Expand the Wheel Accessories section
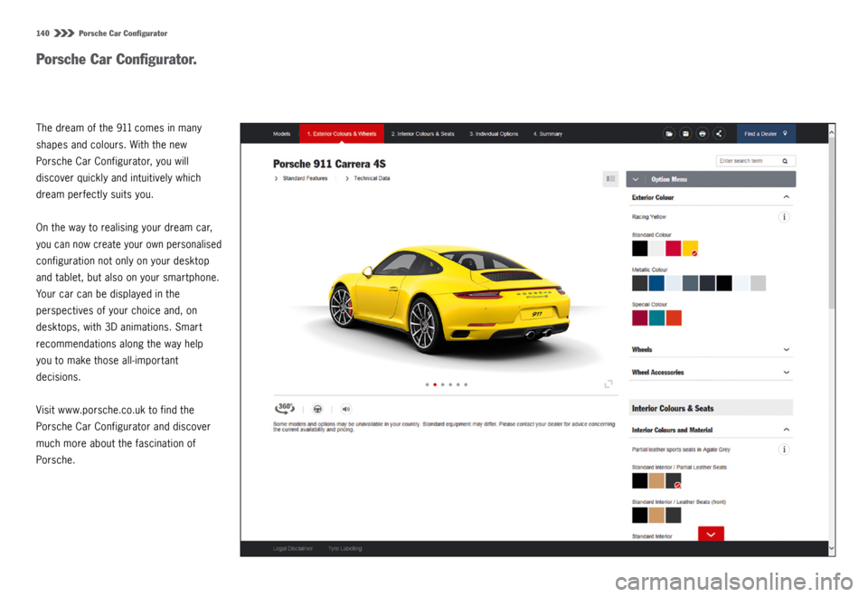 (x=711, y=372)
